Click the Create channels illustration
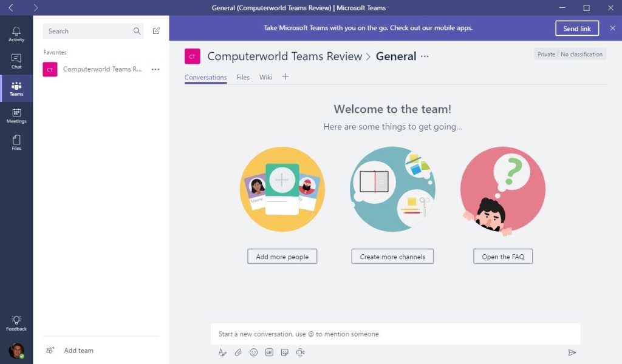The height and width of the screenshot is (364, 622). 393,189
